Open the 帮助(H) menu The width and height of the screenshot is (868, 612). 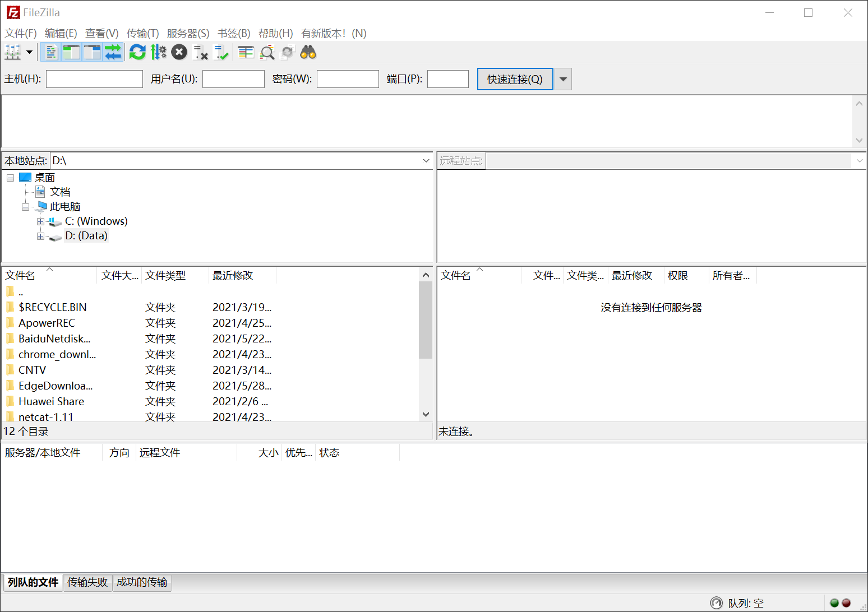(x=276, y=33)
